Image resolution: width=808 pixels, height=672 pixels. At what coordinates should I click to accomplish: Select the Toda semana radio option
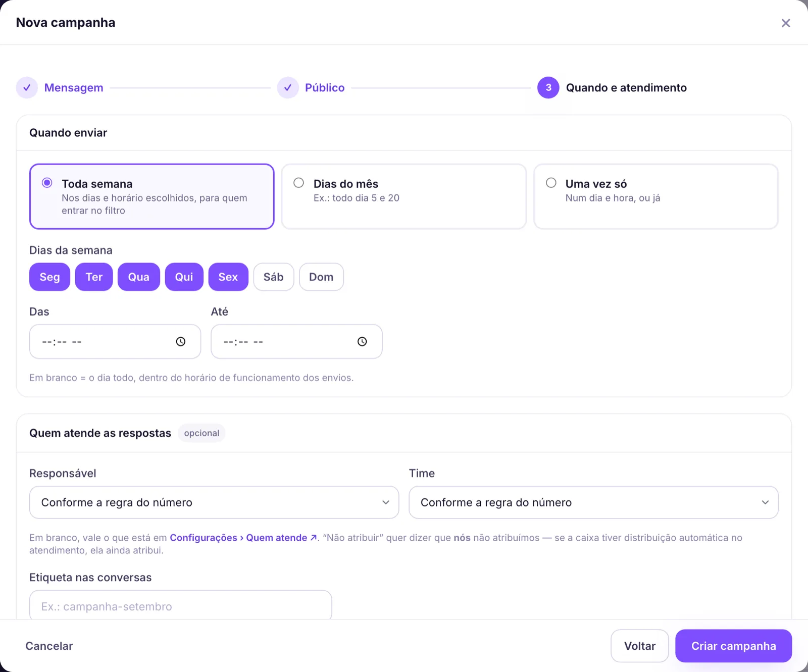point(47,183)
